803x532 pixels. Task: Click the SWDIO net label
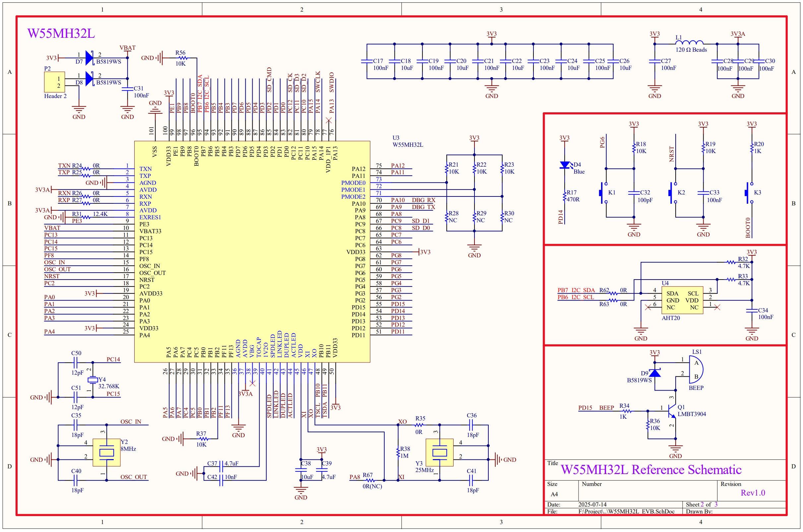coord(332,82)
